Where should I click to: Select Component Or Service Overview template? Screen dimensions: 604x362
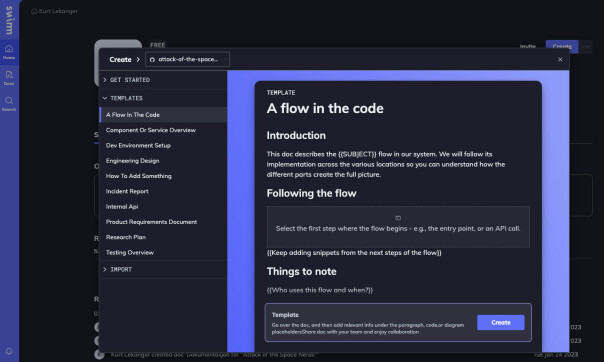[x=163, y=130]
